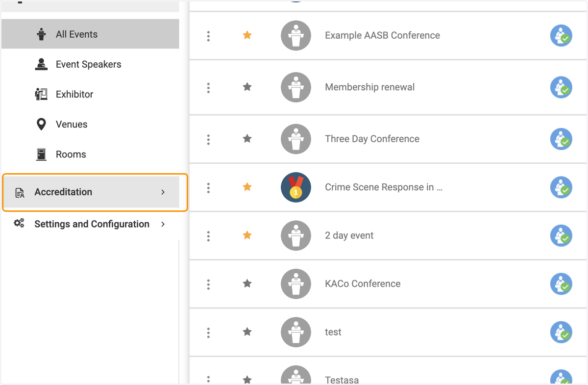588x385 pixels.
Task: Click KACo Conference podium avatar
Action: pos(296,284)
